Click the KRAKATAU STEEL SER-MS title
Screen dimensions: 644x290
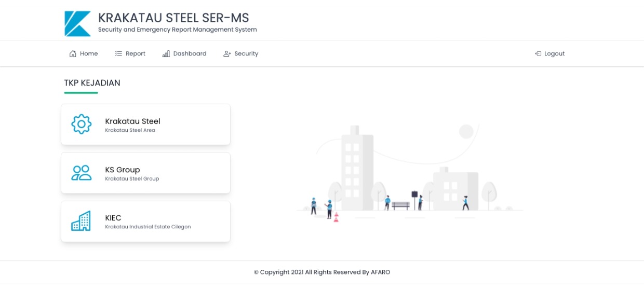point(173,18)
